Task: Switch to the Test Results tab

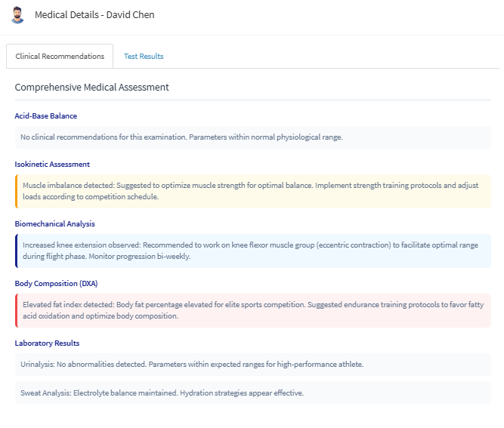Action: click(144, 57)
